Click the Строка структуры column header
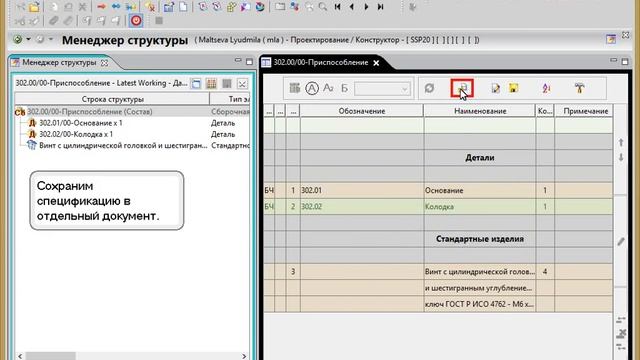This screenshot has height=360, width=640. point(112,99)
